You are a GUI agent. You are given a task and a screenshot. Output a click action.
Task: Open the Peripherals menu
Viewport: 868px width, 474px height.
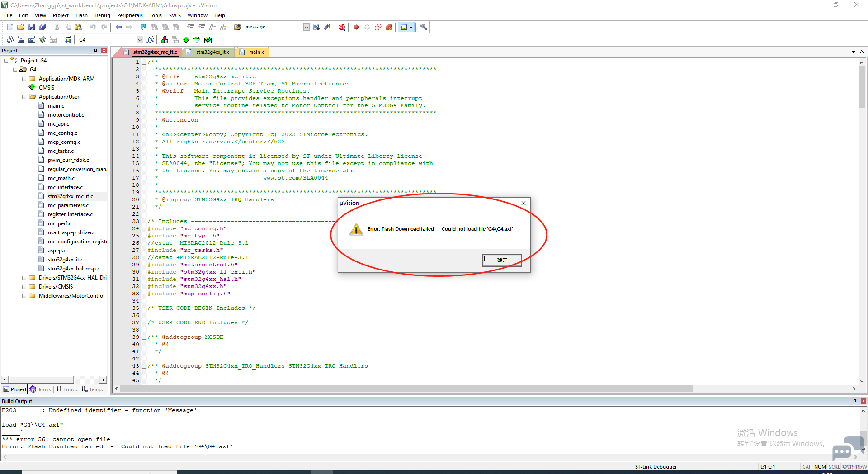pyautogui.click(x=130, y=15)
